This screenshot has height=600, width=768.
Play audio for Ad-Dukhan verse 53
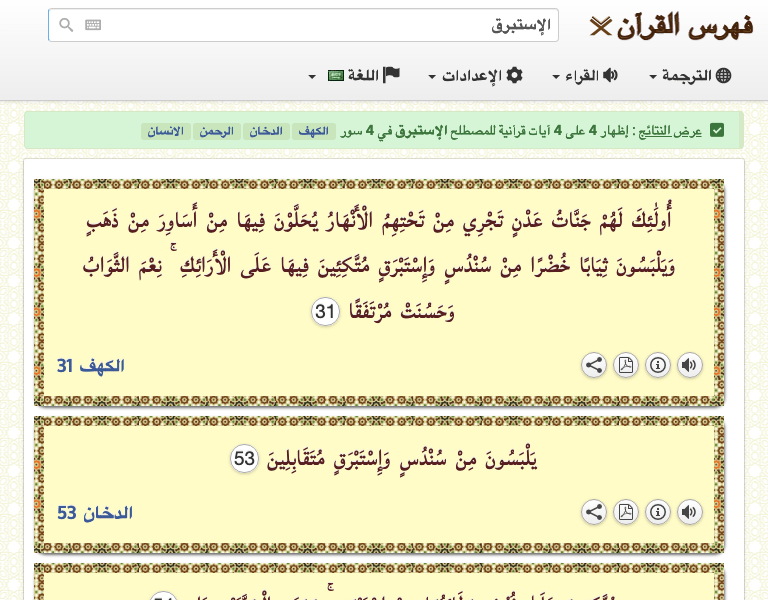click(690, 512)
